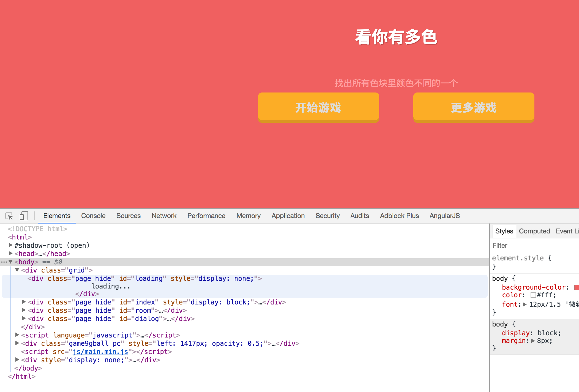Image resolution: width=579 pixels, height=392 pixels.
Task: Select the body element row
Action: pyautogui.click(x=26, y=262)
